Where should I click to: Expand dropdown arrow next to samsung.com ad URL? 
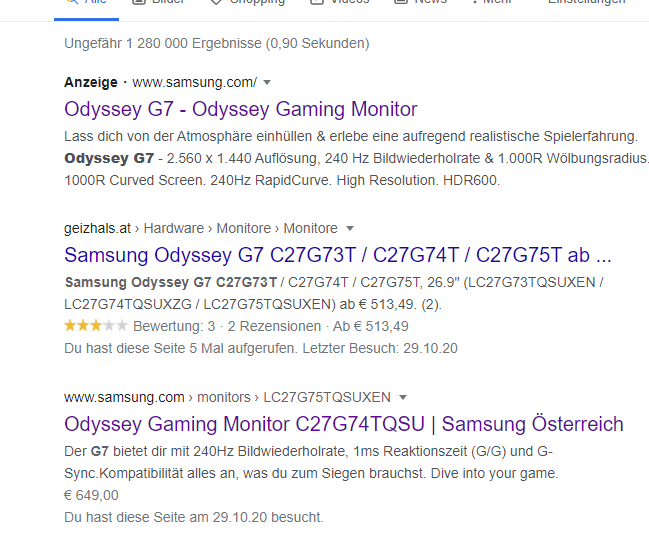(267, 82)
